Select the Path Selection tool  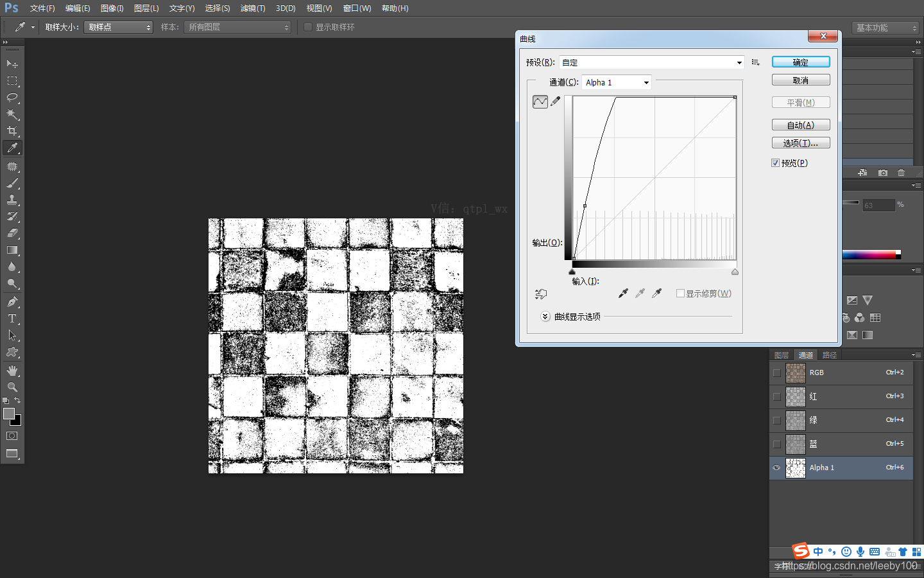[12, 335]
